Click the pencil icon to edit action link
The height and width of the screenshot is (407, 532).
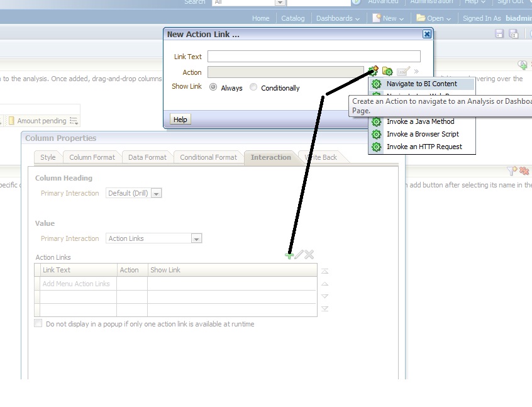pyautogui.click(x=299, y=255)
